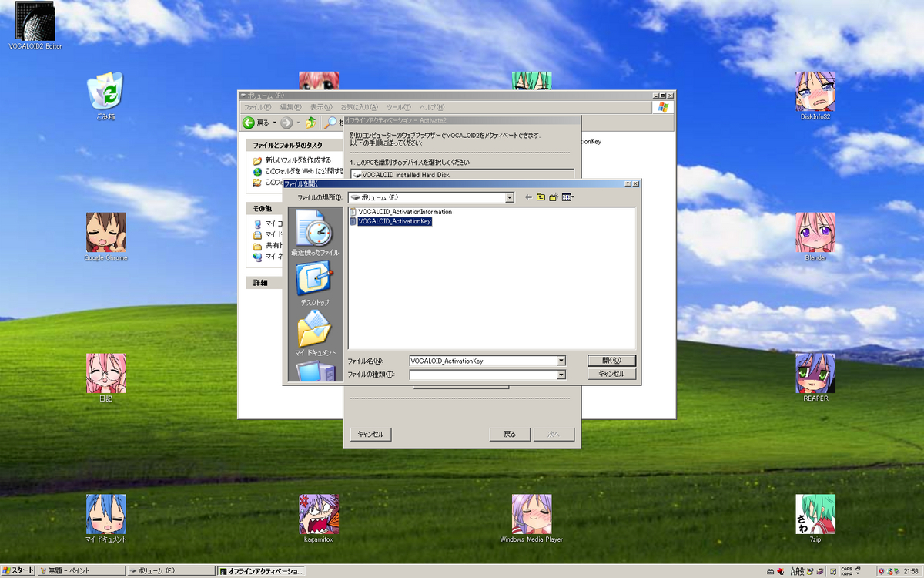Select VOCALOID_ActivationKey file in list
The height and width of the screenshot is (578, 924).
point(391,221)
